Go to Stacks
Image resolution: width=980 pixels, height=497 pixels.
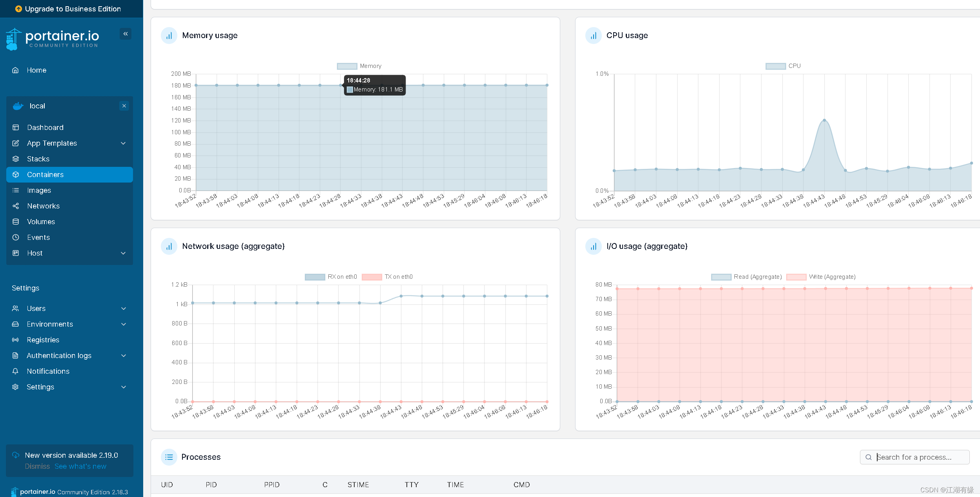point(38,159)
